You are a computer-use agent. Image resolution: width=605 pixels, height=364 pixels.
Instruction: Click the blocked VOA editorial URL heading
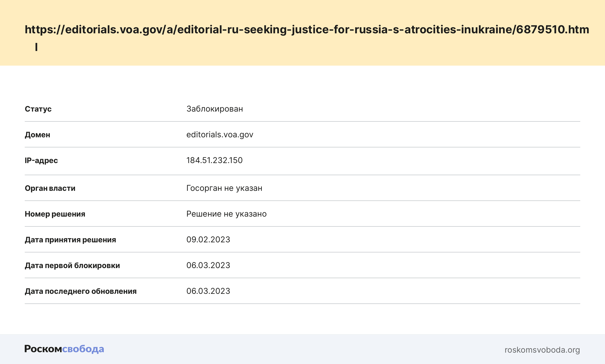[x=307, y=30]
